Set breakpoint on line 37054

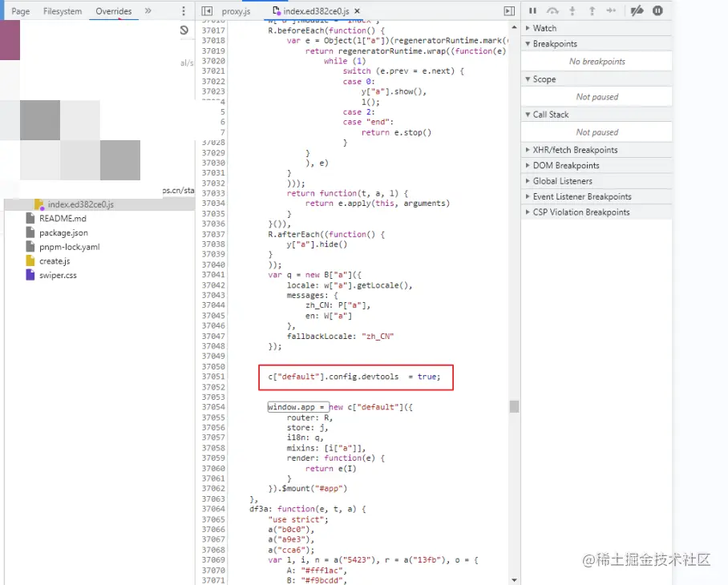coord(213,407)
